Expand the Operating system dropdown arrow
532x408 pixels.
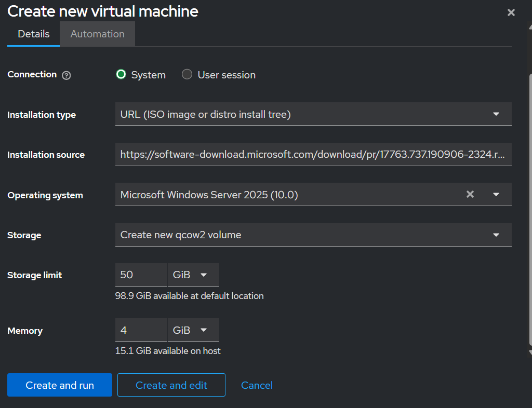(496, 194)
